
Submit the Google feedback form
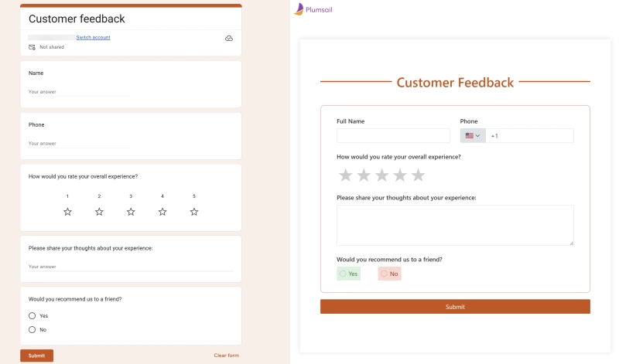point(36,355)
